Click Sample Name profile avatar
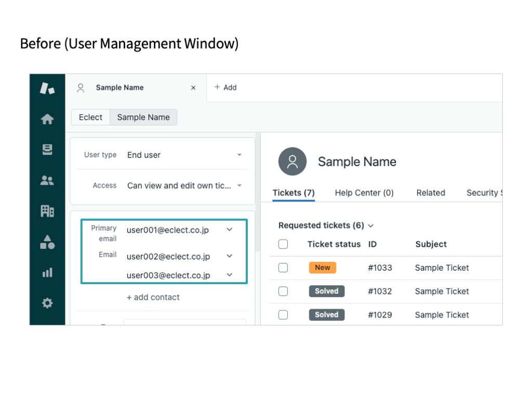This screenshot has height=399, width=532. (292, 162)
